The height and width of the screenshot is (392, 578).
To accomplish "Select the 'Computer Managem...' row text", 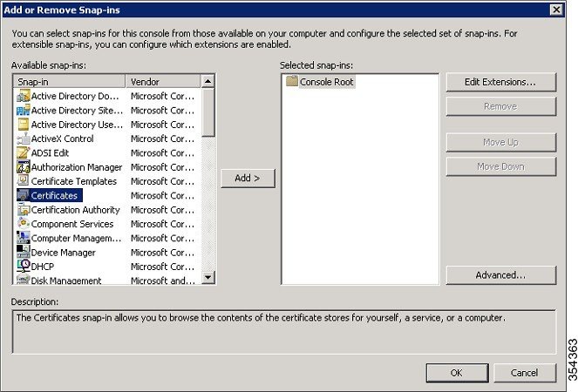I will pyautogui.click(x=76, y=239).
